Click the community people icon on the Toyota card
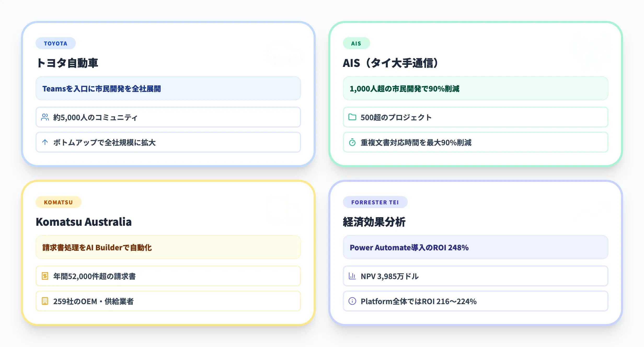The height and width of the screenshot is (347, 644). click(45, 117)
